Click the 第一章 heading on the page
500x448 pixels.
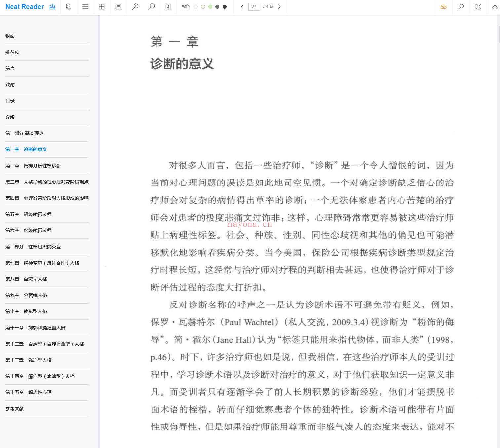pyautogui.click(x=174, y=42)
